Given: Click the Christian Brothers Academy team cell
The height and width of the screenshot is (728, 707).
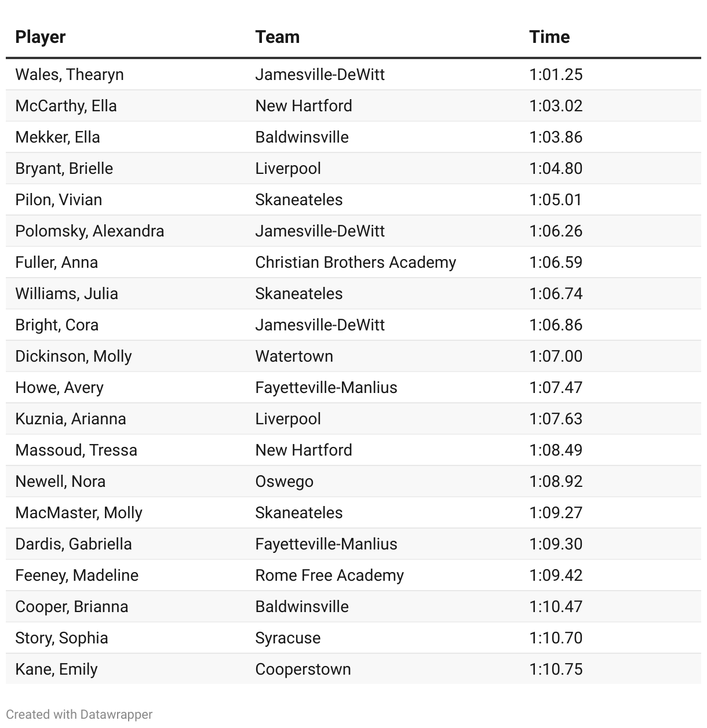Looking at the screenshot, I should pos(355,263).
